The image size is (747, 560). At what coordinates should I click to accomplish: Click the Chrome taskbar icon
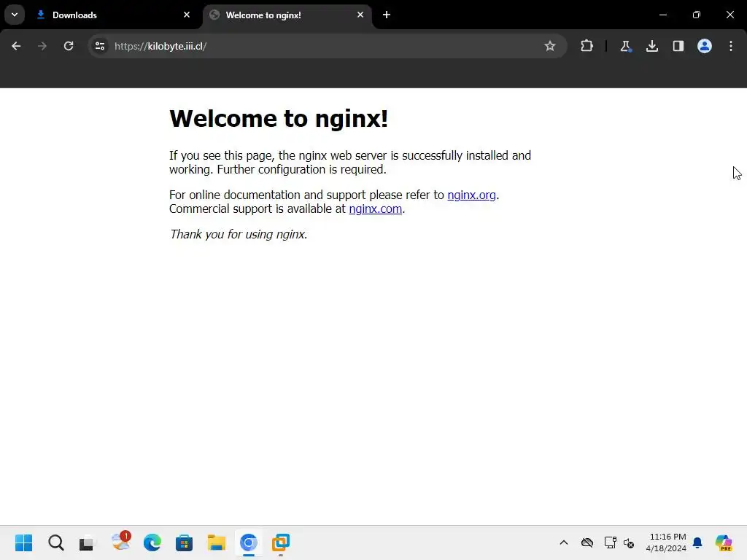point(249,542)
